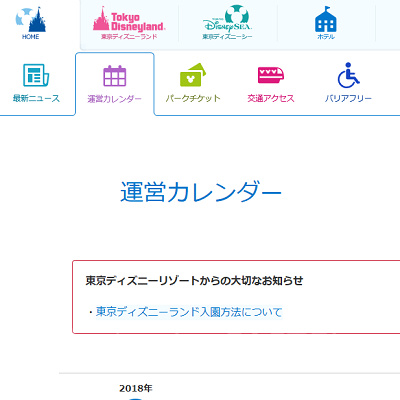The image size is (400, 400).
Task: Select the バリアフリー menu label
Action: pos(348,98)
